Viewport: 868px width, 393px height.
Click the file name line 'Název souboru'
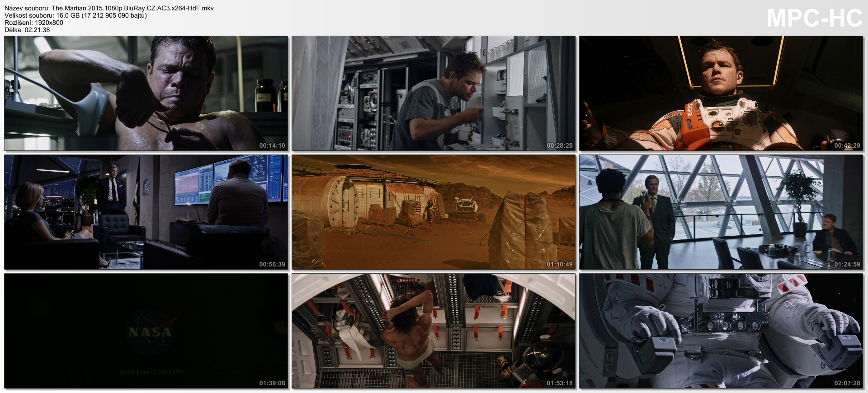tap(109, 8)
